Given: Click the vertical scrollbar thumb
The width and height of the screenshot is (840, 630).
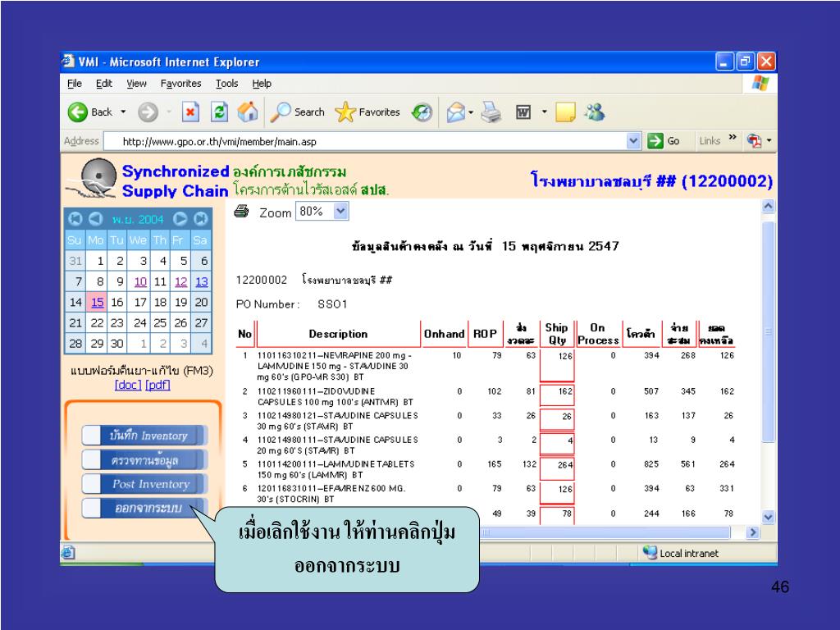Looking at the screenshot, I should point(768,331).
